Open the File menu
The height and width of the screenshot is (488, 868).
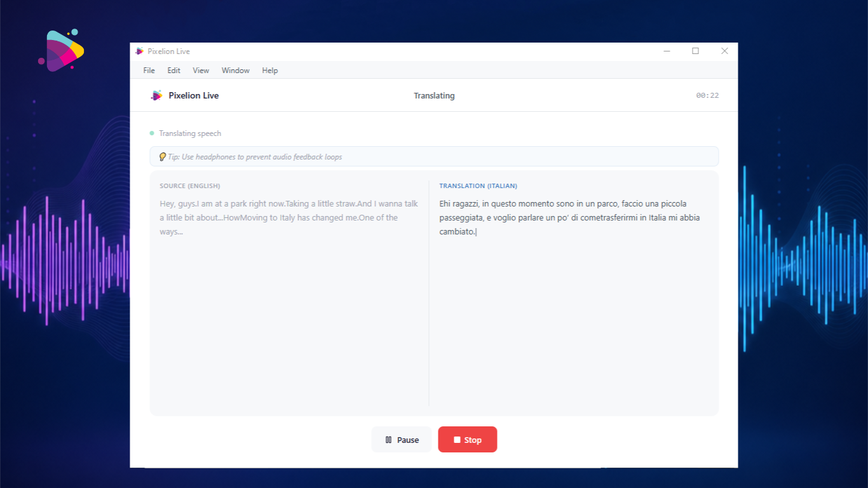[x=149, y=71]
